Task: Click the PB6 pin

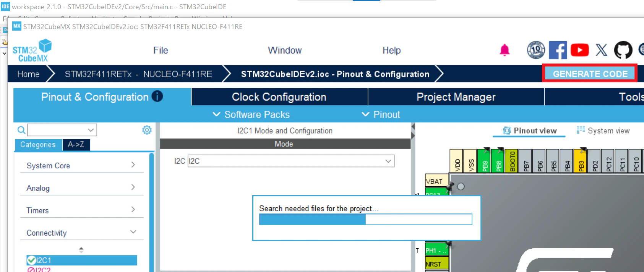Action: tap(539, 161)
